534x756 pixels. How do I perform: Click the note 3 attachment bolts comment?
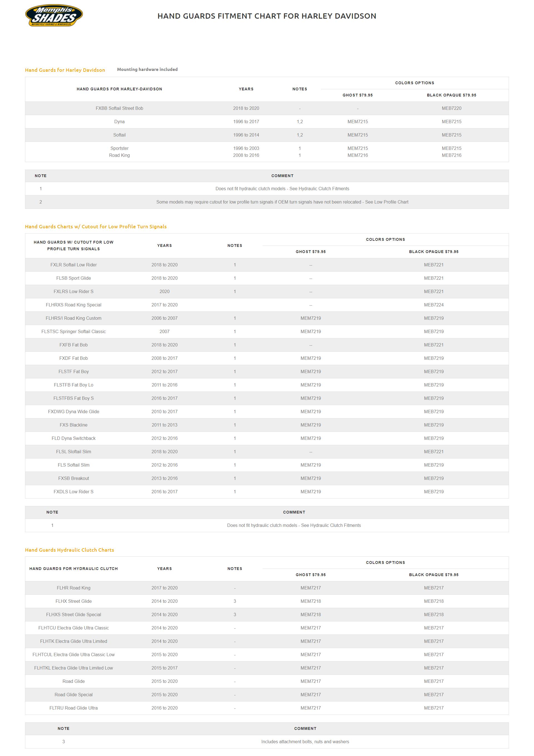[x=305, y=742]
